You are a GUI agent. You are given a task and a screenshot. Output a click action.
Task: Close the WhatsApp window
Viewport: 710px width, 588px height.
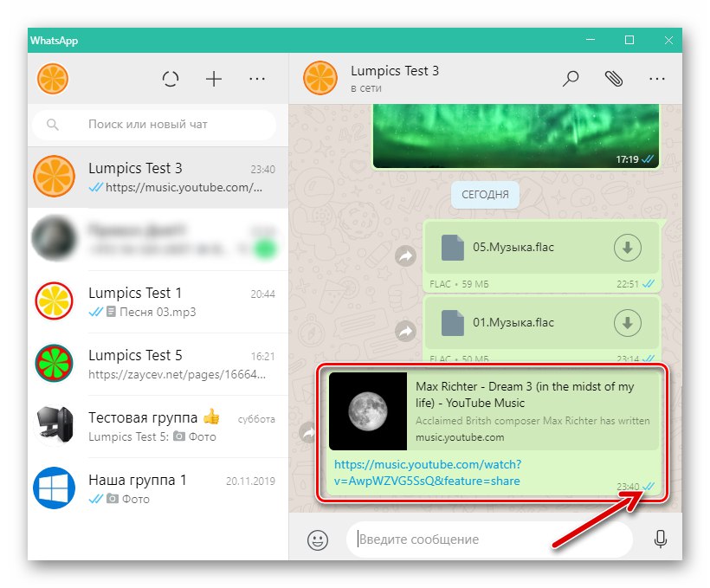[x=668, y=40]
